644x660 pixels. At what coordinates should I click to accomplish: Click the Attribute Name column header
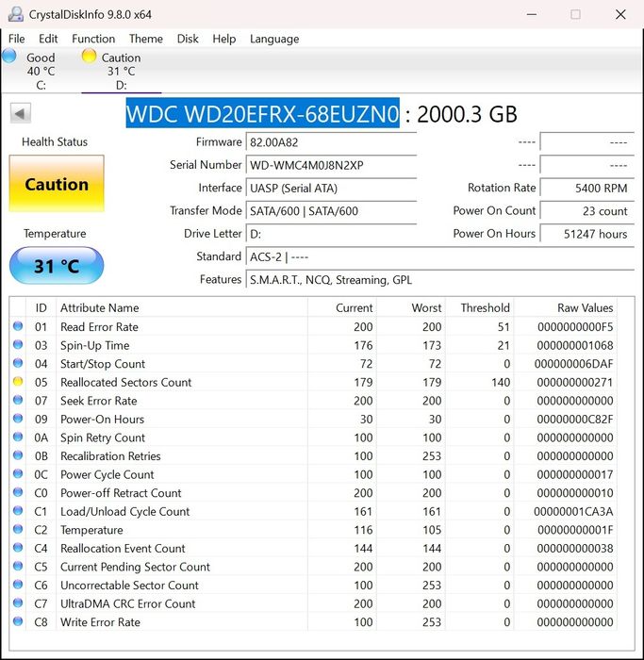pos(182,307)
